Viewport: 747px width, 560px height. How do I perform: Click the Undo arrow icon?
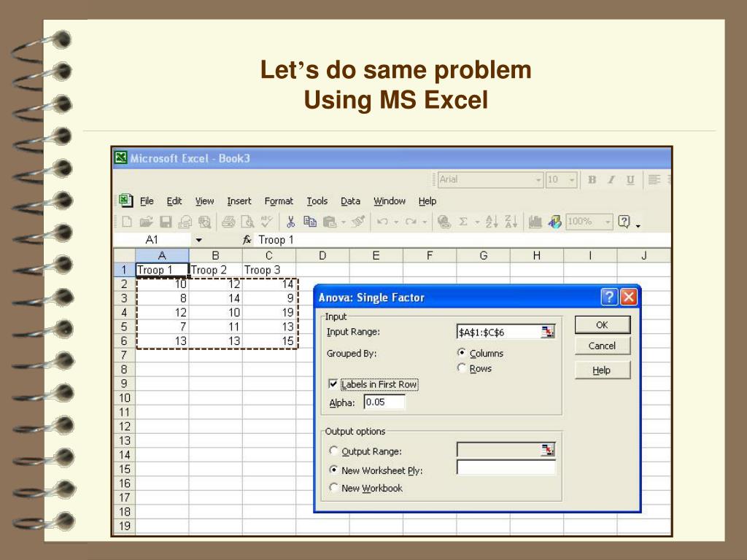click(x=382, y=222)
